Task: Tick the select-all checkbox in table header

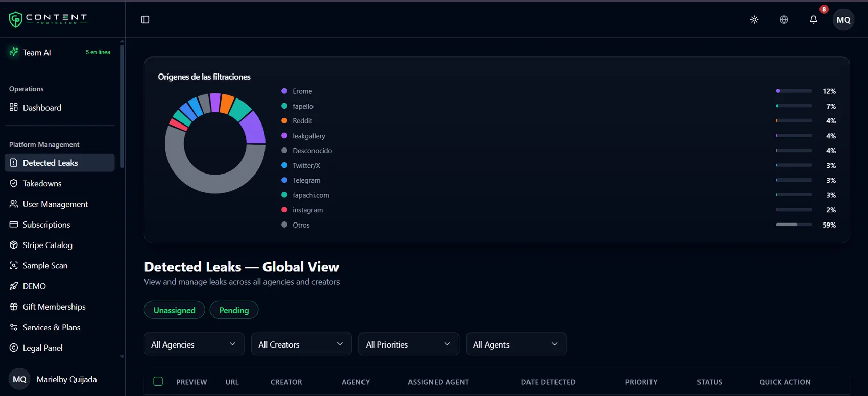Action: point(158,381)
